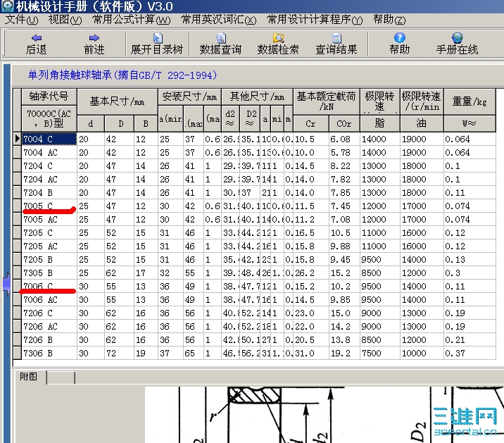504x443 pixels.
Task: Click the 其他尺寸/mm column header
Action: click(257, 96)
